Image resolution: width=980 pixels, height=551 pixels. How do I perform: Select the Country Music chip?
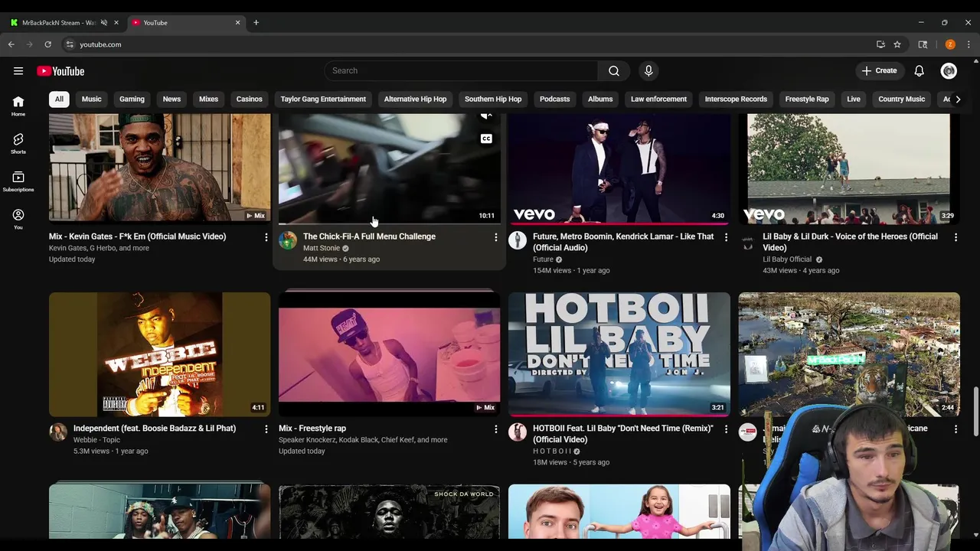point(901,99)
